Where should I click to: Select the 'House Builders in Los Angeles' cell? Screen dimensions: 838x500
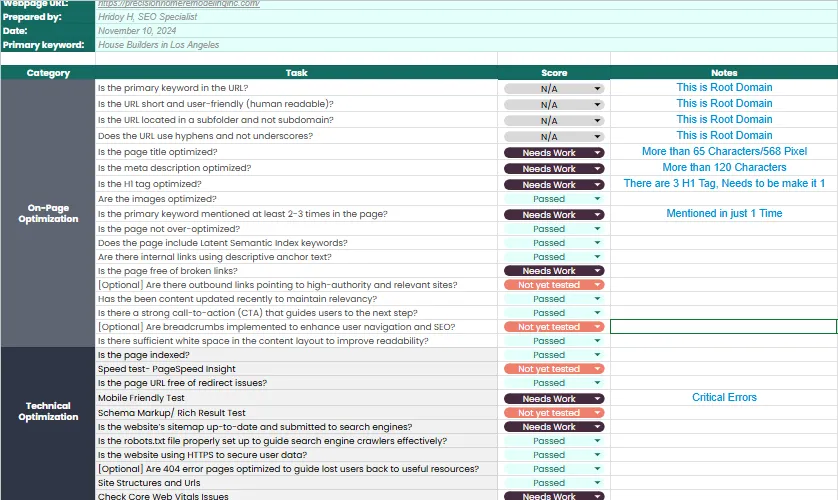(466, 45)
